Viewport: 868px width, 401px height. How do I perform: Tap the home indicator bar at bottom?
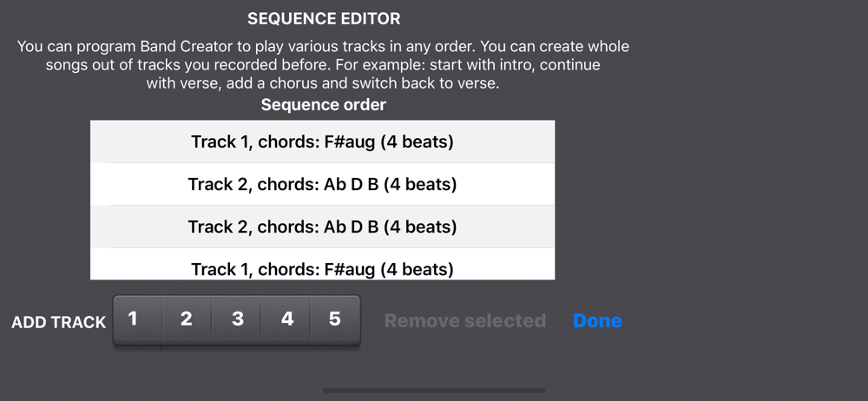pos(434,391)
